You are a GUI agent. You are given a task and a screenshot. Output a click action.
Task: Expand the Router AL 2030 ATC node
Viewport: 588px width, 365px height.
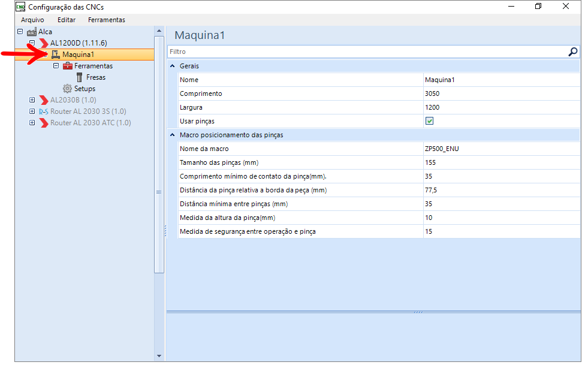(x=32, y=123)
